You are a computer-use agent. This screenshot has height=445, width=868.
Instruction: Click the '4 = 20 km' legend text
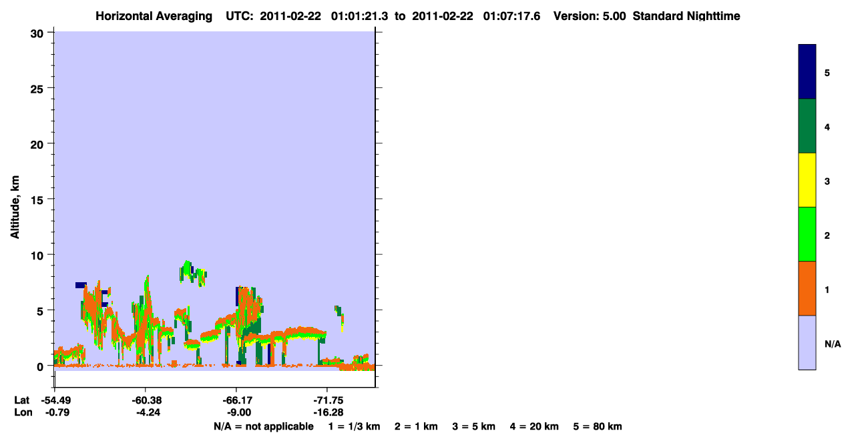coord(534,426)
